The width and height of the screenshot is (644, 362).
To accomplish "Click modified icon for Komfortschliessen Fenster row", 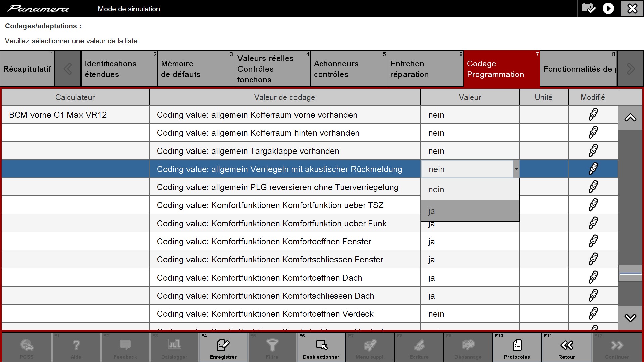I will [x=593, y=259].
